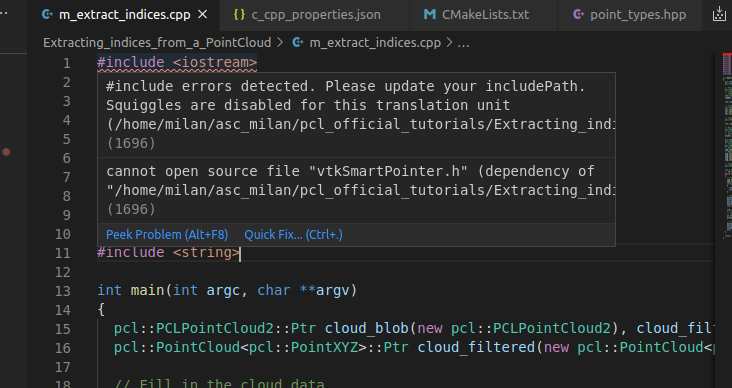
Task: Switch to point_types.hpp tab
Action: [x=629, y=15]
